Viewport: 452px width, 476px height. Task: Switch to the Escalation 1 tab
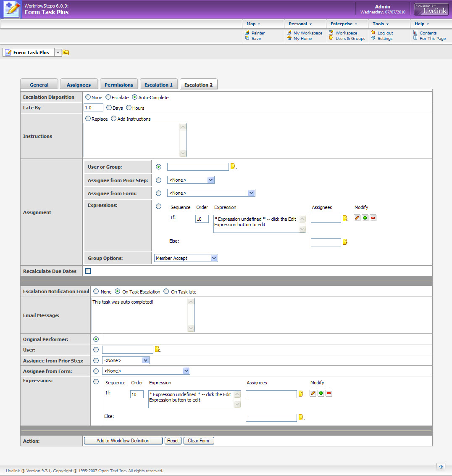click(158, 85)
